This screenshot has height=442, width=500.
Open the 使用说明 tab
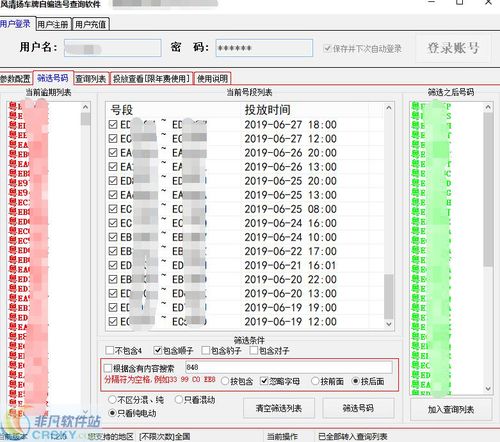coord(212,79)
